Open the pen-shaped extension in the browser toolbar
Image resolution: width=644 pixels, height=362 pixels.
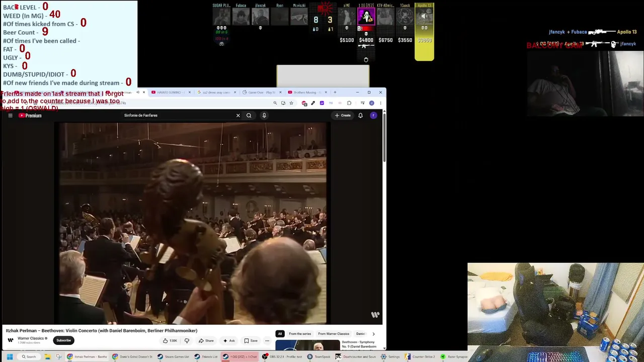(x=313, y=103)
